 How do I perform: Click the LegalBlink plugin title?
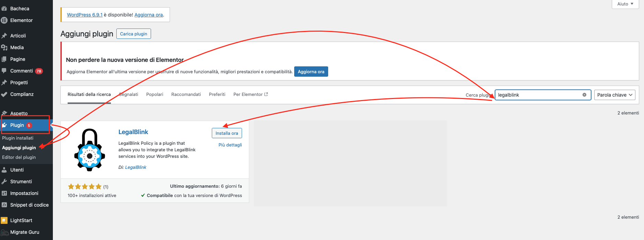tap(133, 132)
